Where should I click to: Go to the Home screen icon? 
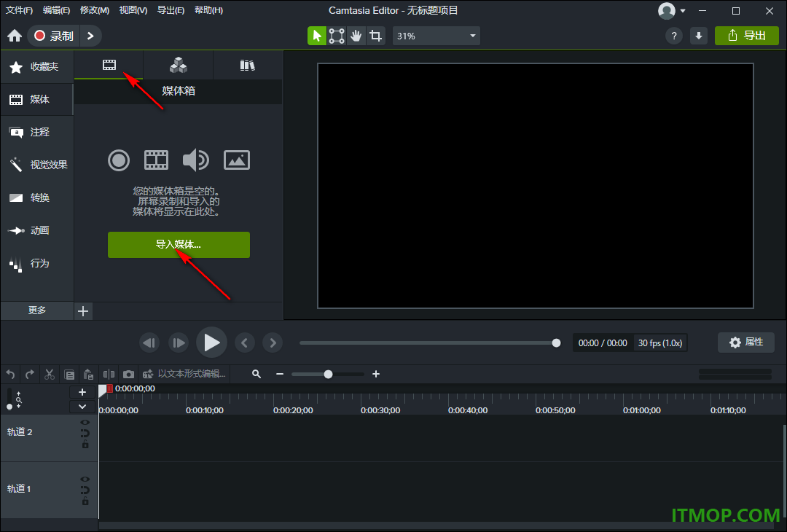[x=15, y=36]
